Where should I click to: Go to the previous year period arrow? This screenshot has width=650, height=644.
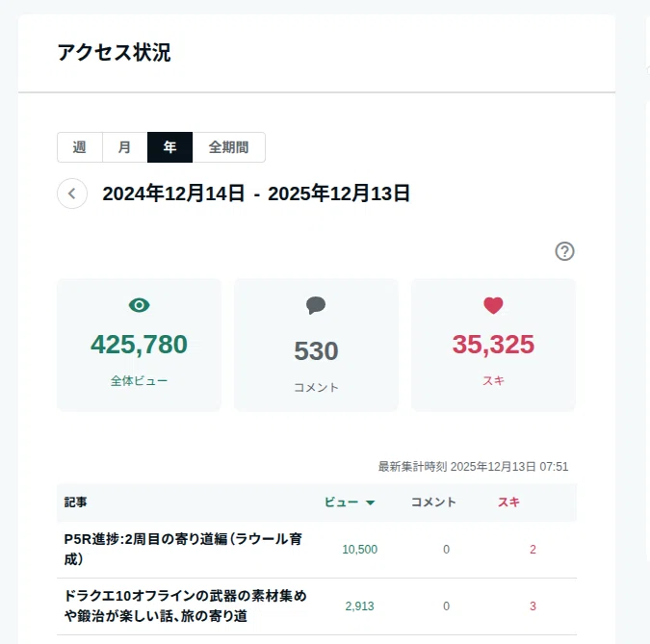72,193
